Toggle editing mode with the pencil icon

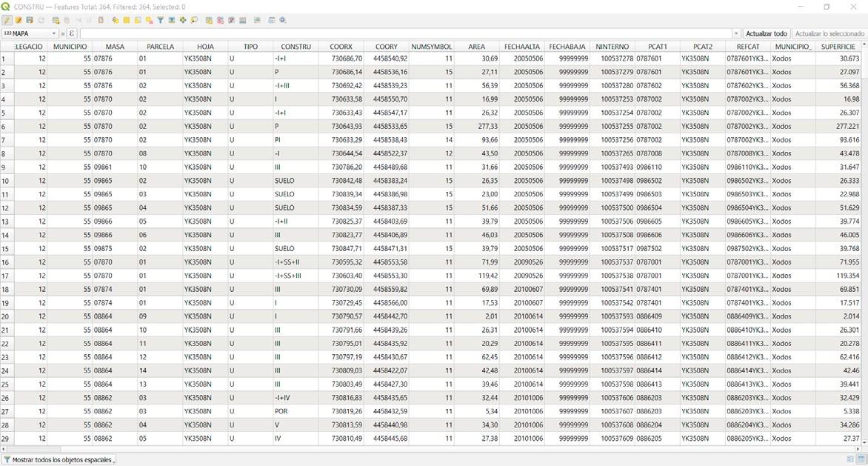point(7,20)
